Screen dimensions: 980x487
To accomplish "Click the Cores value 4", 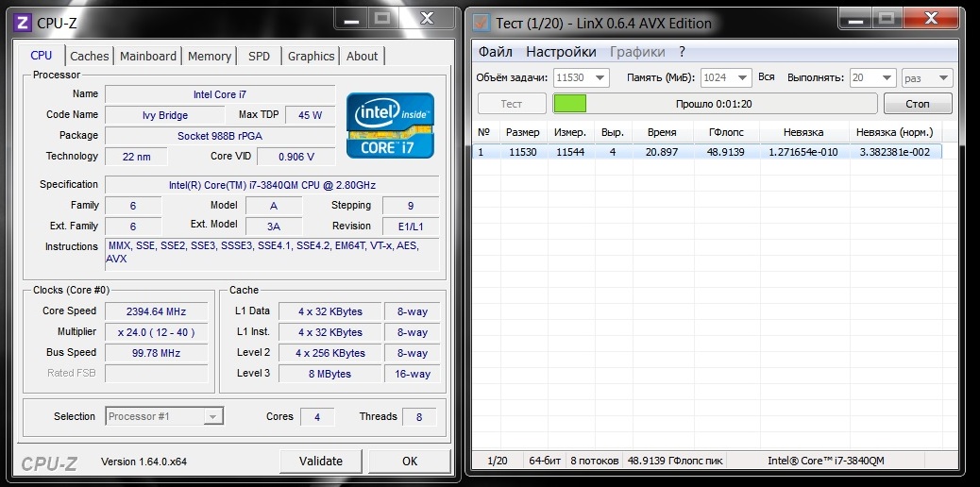I will [x=317, y=417].
